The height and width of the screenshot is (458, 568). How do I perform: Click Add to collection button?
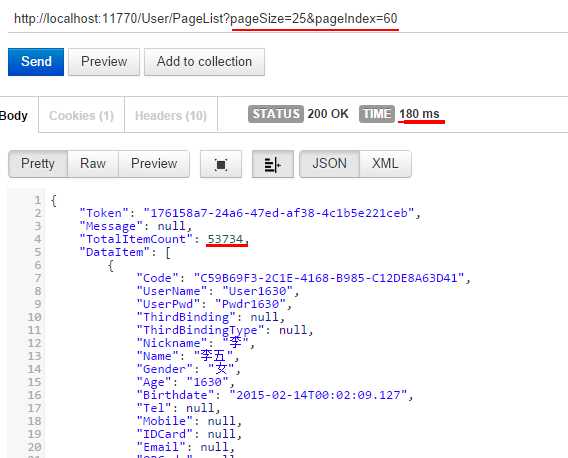[204, 62]
